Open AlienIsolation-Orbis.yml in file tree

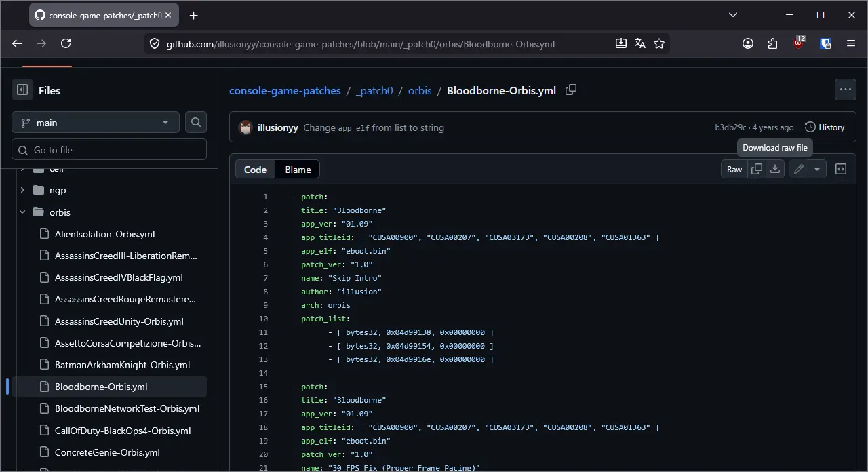(105, 234)
